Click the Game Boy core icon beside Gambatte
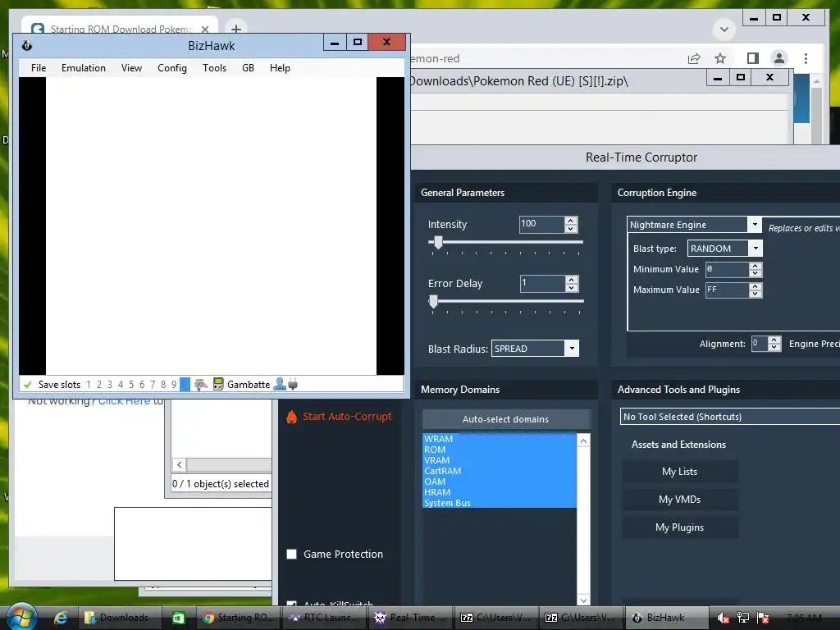This screenshot has width=840, height=630. (218, 384)
